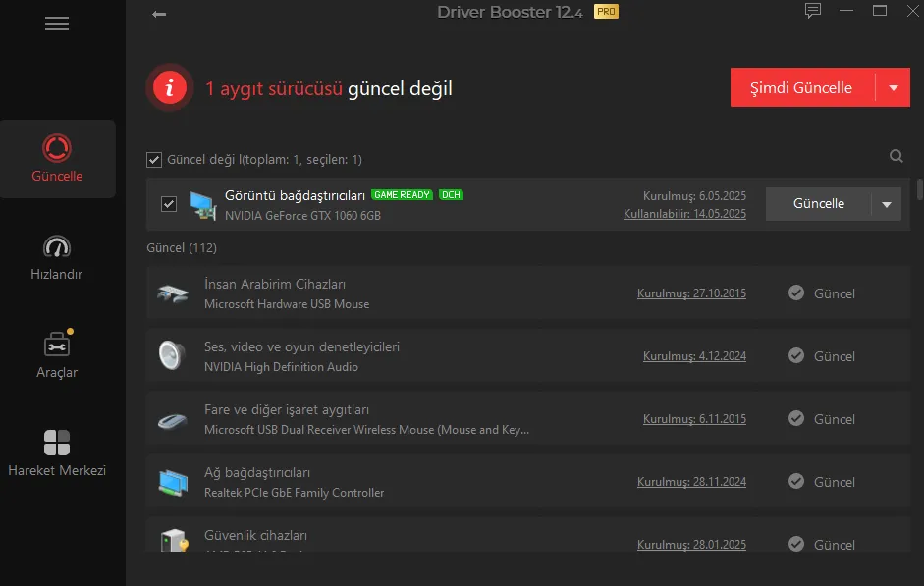This screenshot has height=586, width=924.
Task: Click the mouse device icon
Action: (x=173, y=420)
